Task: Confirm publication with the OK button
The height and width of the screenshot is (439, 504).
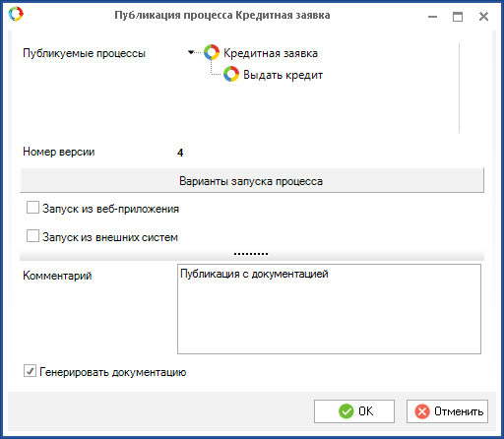Action: click(354, 411)
